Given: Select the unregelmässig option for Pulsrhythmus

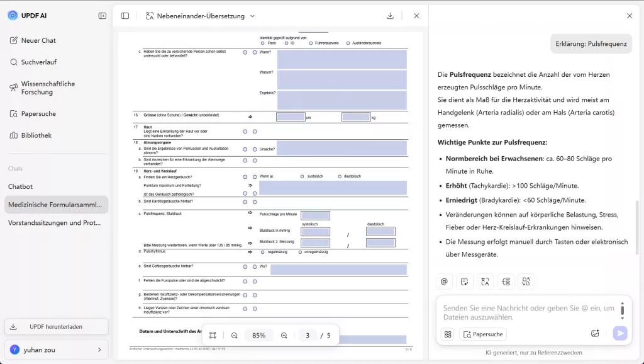Looking at the screenshot, I should [x=301, y=253].
